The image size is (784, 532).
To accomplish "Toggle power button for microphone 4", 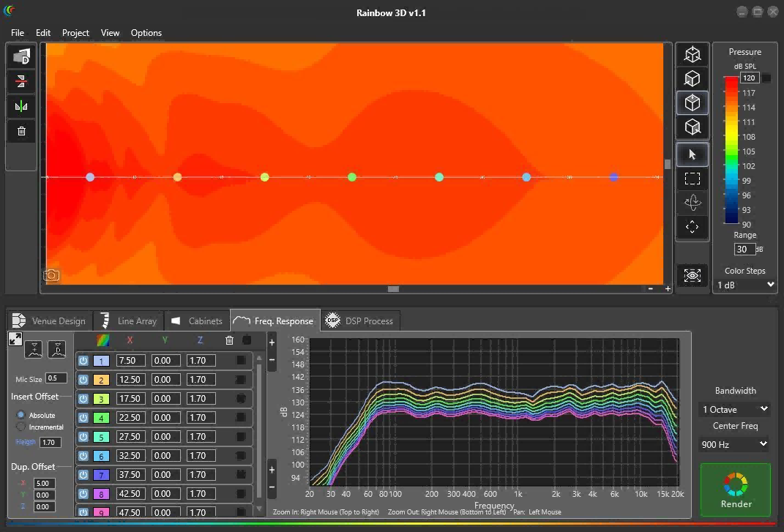I will (83, 418).
